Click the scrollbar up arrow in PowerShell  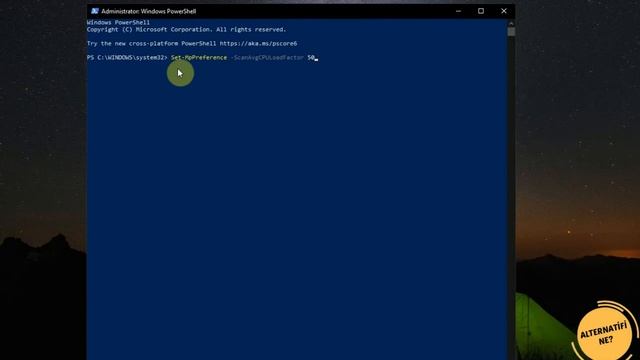(x=511, y=23)
